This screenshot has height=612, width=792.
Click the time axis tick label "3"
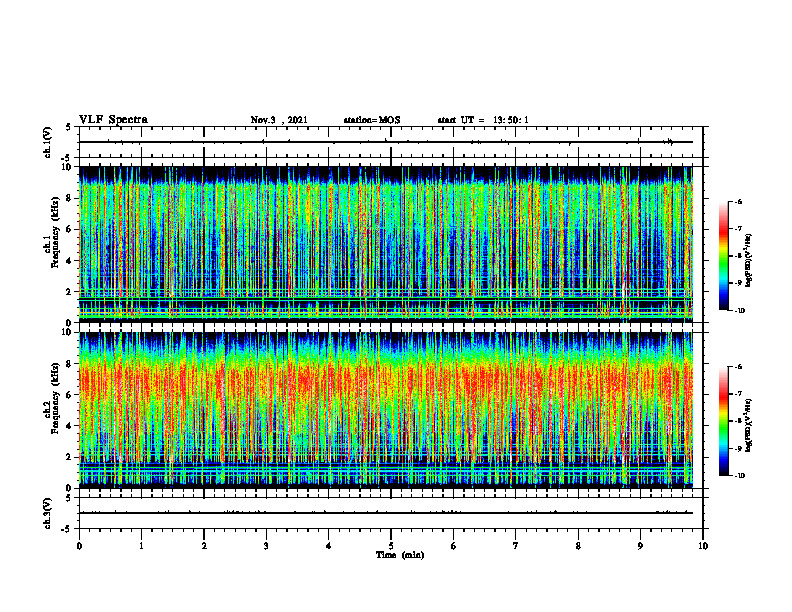266,546
